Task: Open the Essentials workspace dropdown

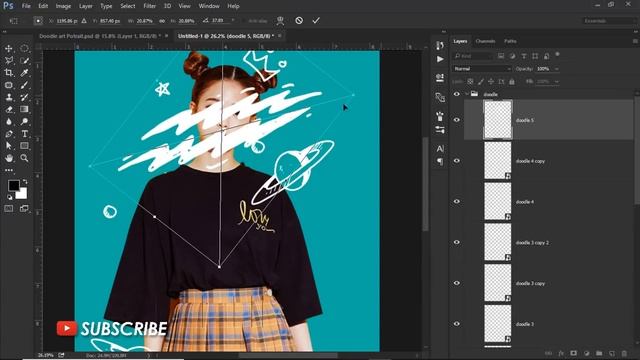Action: pyautogui.click(x=609, y=21)
